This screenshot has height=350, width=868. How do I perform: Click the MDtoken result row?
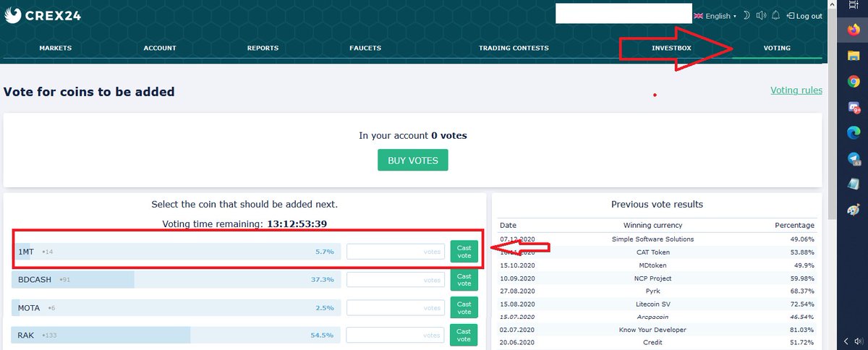click(657, 265)
